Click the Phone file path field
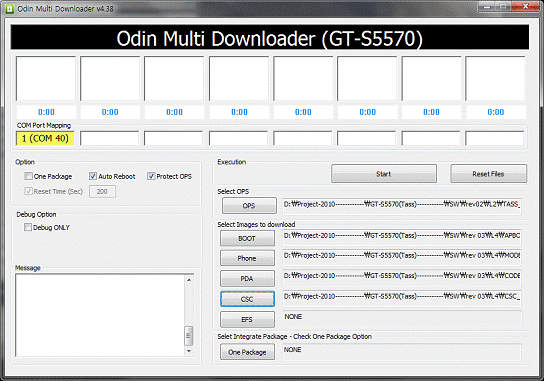 [402, 257]
